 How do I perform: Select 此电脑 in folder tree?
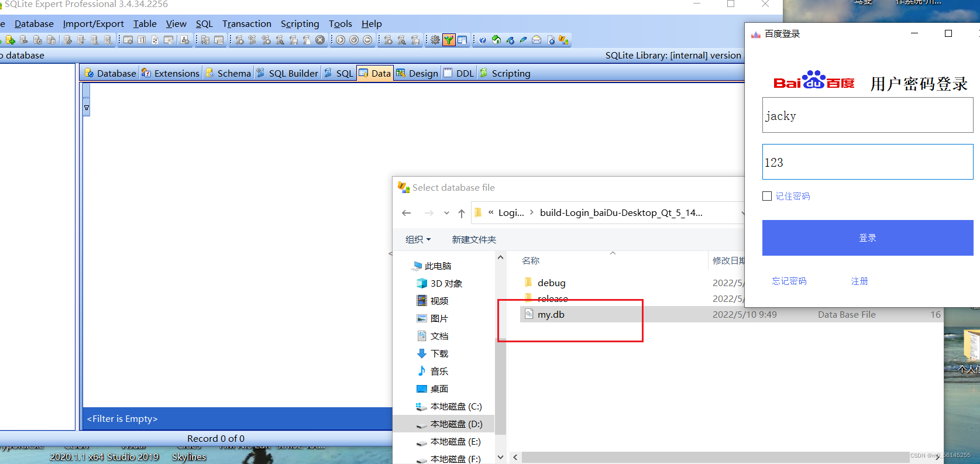click(x=432, y=266)
